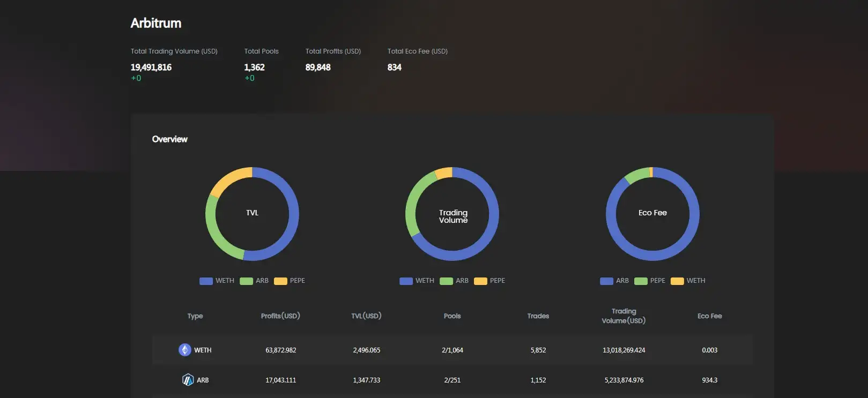
Task: Sort table by Profits(USD) column header
Action: (x=280, y=316)
